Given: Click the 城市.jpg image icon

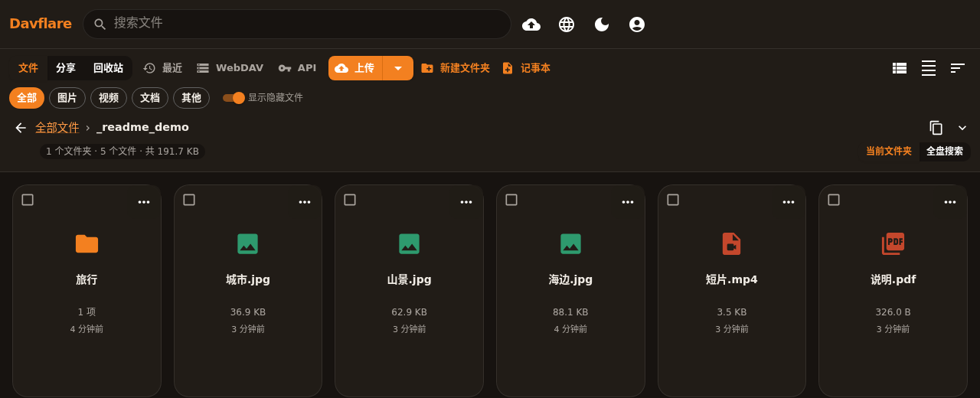Looking at the screenshot, I should (x=247, y=244).
